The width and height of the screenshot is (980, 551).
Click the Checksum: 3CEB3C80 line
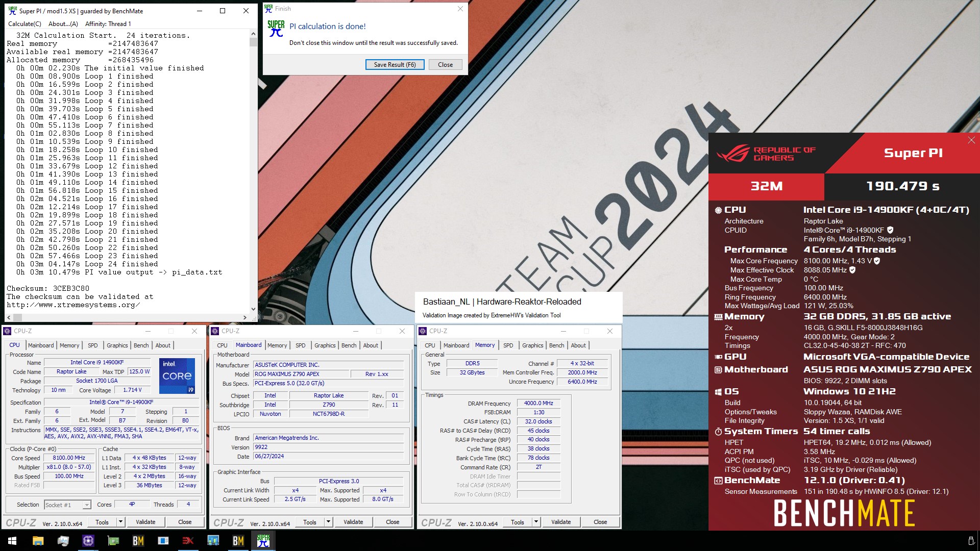point(48,288)
